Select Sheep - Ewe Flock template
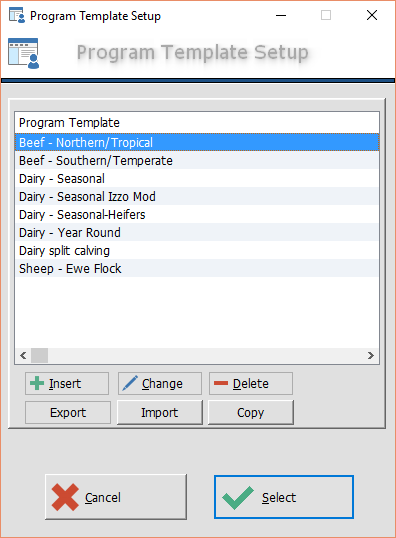The image size is (396, 538). click(197, 269)
